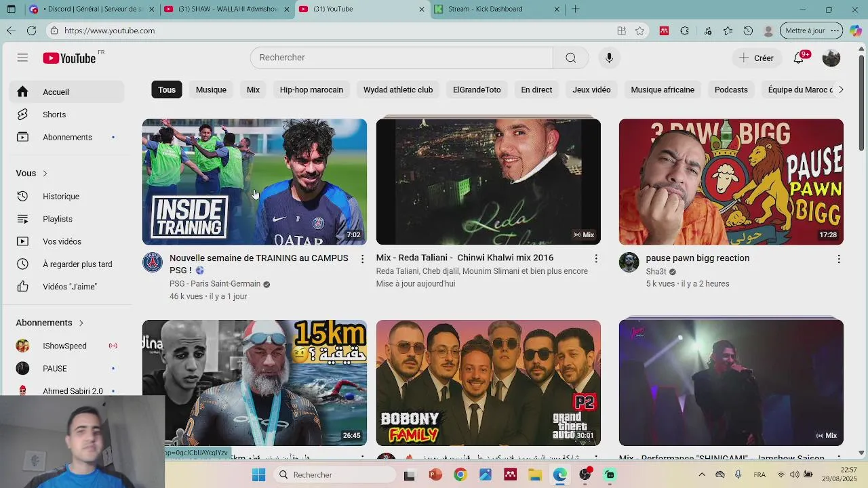Open the 15km swimming video thumbnail
Screen dimensions: 868x488
254,383
